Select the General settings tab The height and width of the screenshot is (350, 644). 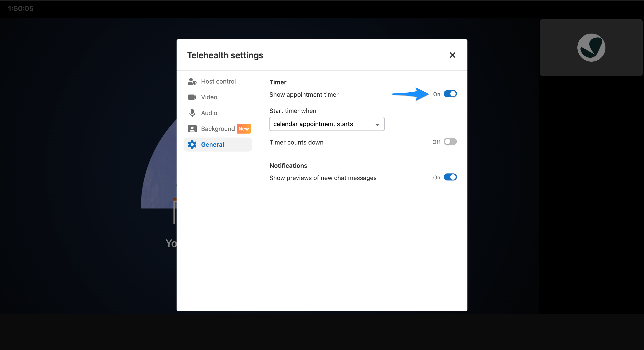pos(218,145)
